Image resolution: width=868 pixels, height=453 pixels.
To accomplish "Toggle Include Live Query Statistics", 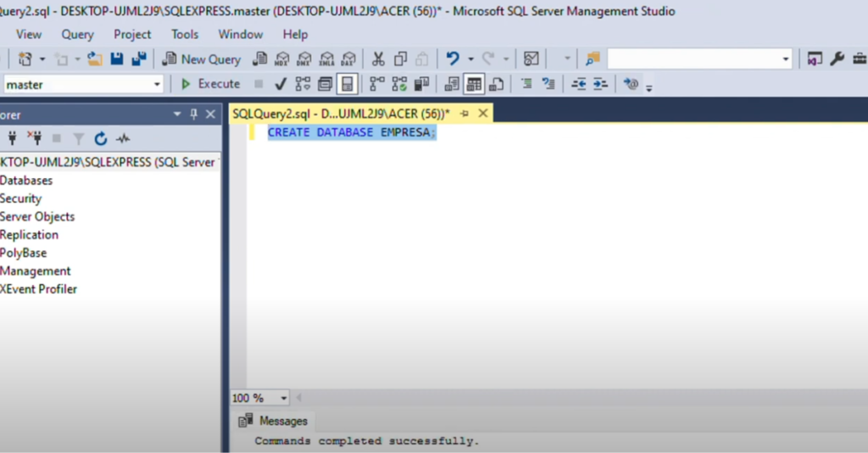I will (x=399, y=84).
